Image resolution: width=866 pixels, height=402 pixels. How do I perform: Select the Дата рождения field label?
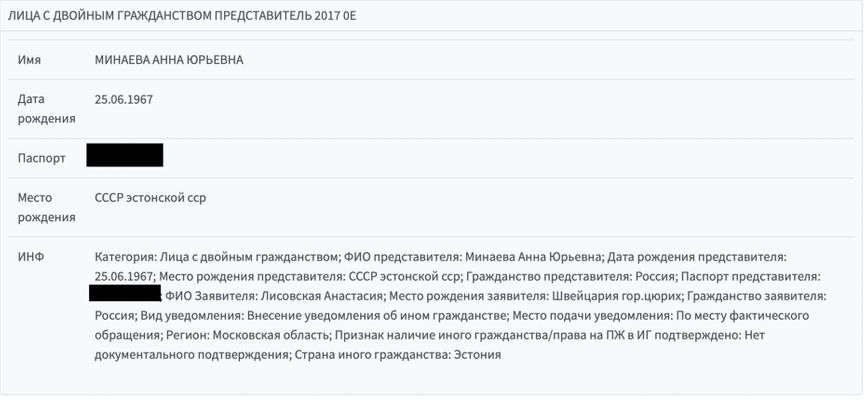pyautogui.click(x=46, y=109)
